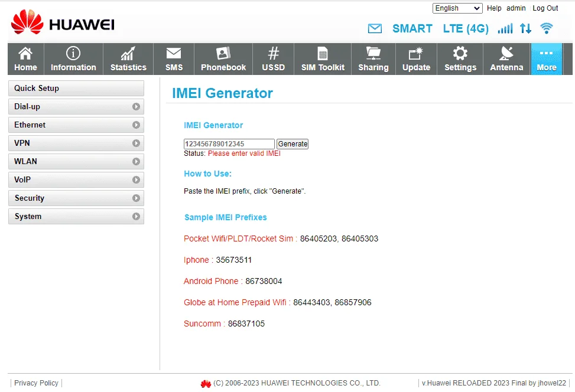Image resolution: width=575 pixels, height=392 pixels.
Task: Select the Dial-up sidebar label
Action: point(27,107)
